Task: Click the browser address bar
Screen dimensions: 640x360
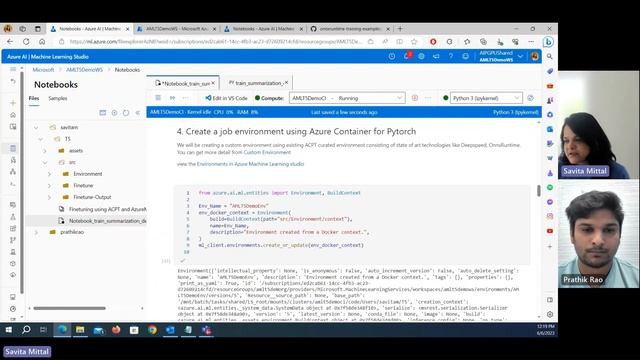Action: click(x=216, y=42)
